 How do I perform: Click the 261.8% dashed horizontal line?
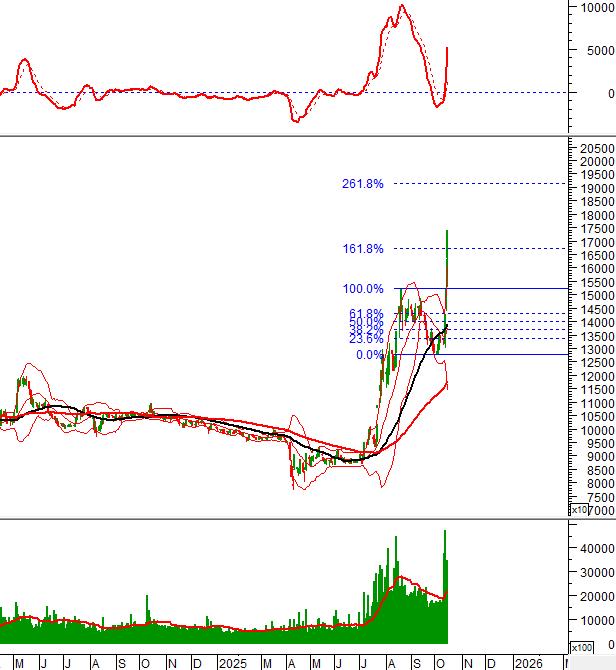480,183
